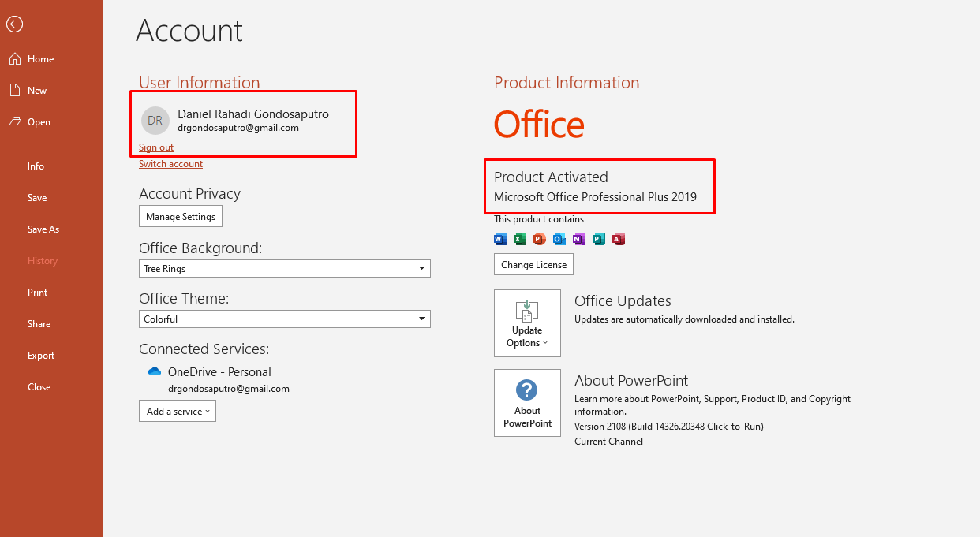The image size is (980, 537).
Task: Click the Outlook app icon
Action: (559, 239)
